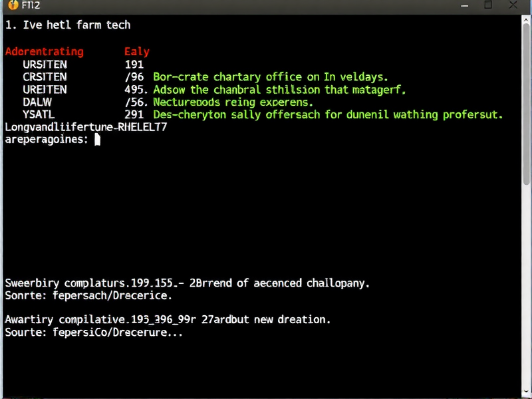Select the UREITEN row entry
Viewport: 532px width, 399px height.
click(45, 89)
